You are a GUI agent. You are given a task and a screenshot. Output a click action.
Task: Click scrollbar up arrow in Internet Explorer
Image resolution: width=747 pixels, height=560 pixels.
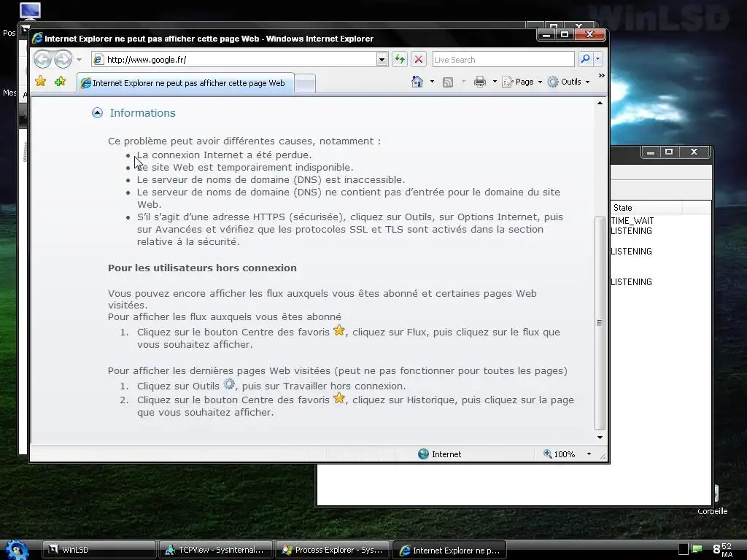coord(600,103)
